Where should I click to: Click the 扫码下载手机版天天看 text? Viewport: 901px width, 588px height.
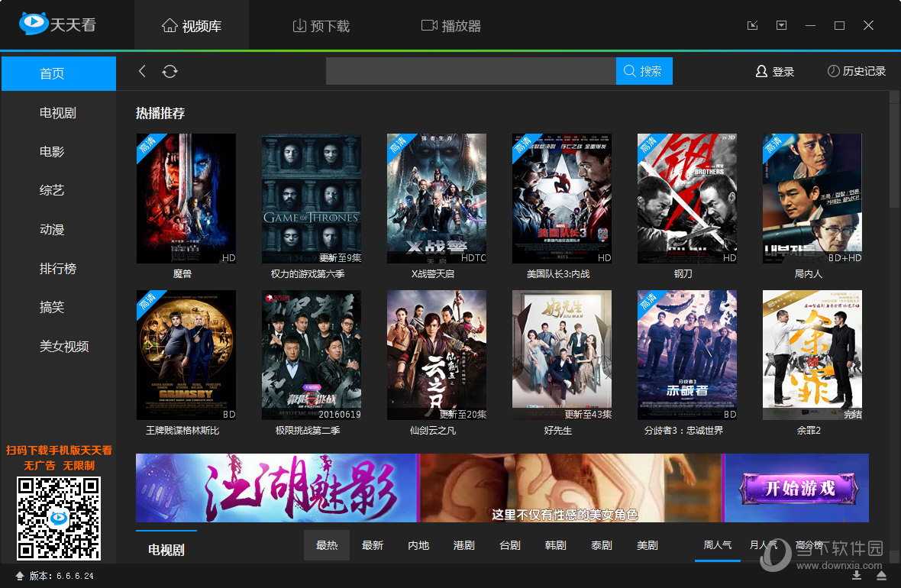pyautogui.click(x=60, y=450)
